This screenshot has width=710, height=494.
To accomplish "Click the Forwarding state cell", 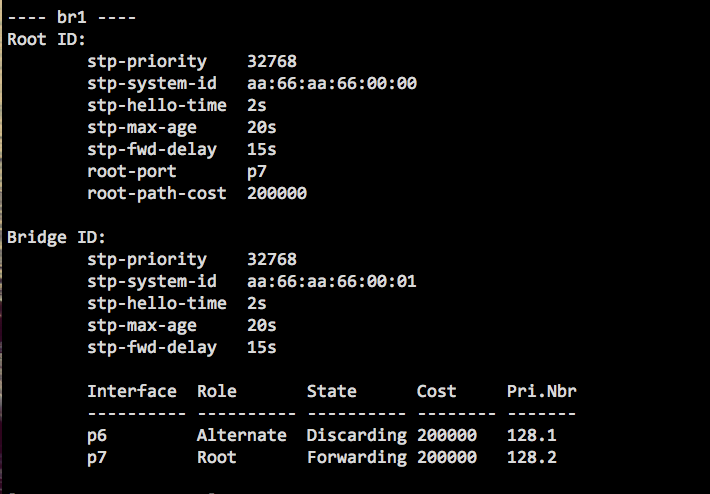I will pyautogui.click(x=357, y=458).
